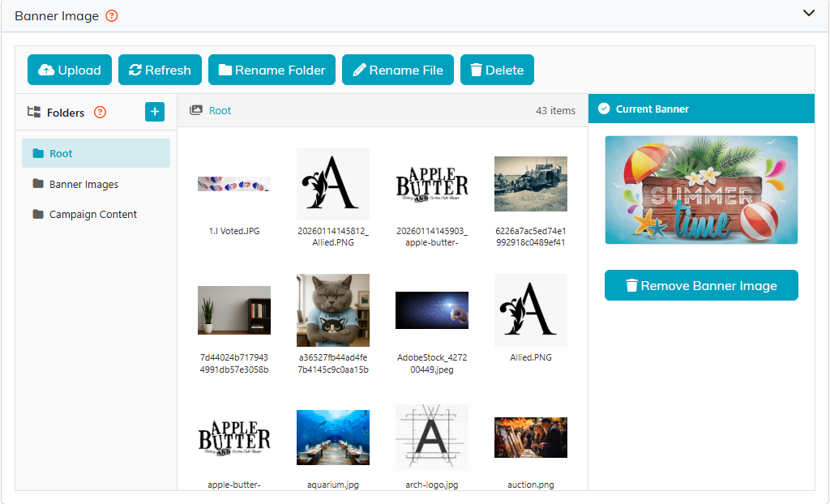Click the Delete button
Image resolution: width=830 pixels, height=504 pixels.
497,70
